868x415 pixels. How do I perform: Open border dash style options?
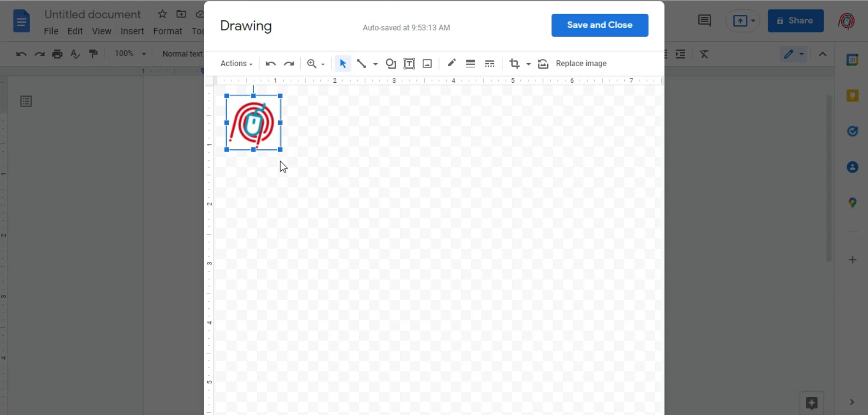pyautogui.click(x=490, y=64)
